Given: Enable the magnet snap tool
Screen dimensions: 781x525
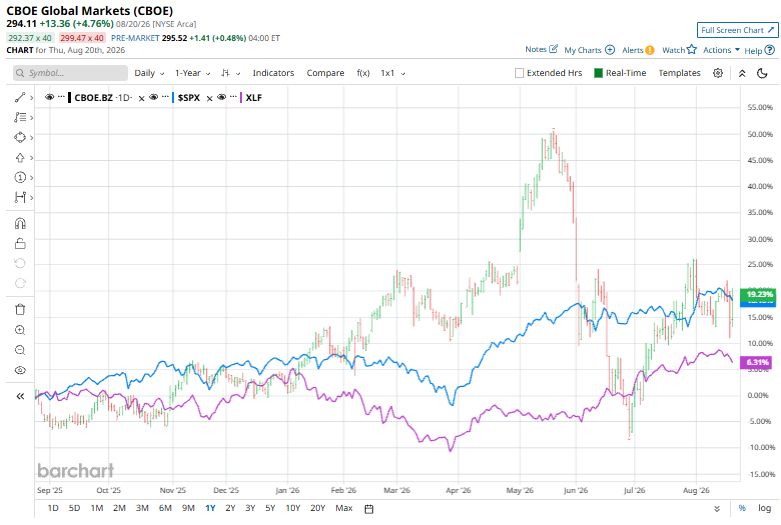Looking at the screenshot, I should [20, 223].
